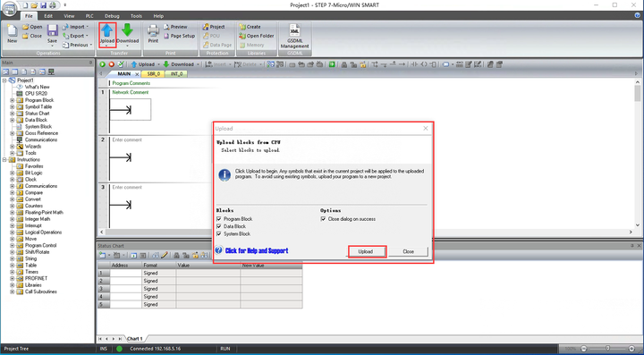
Task: Select CPU SR20 in project tree
Action: click(x=37, y=94)
